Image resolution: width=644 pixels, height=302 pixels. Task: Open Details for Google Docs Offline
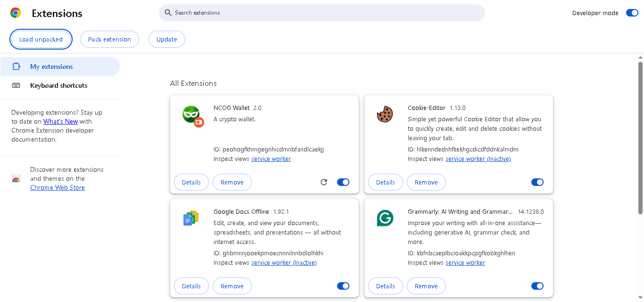click(x=191, y=286)
